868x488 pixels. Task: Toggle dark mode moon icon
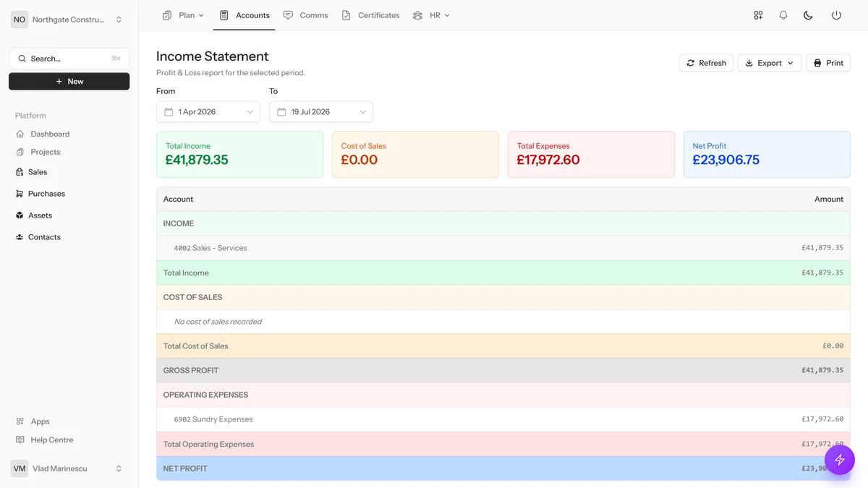coord(809,15)
